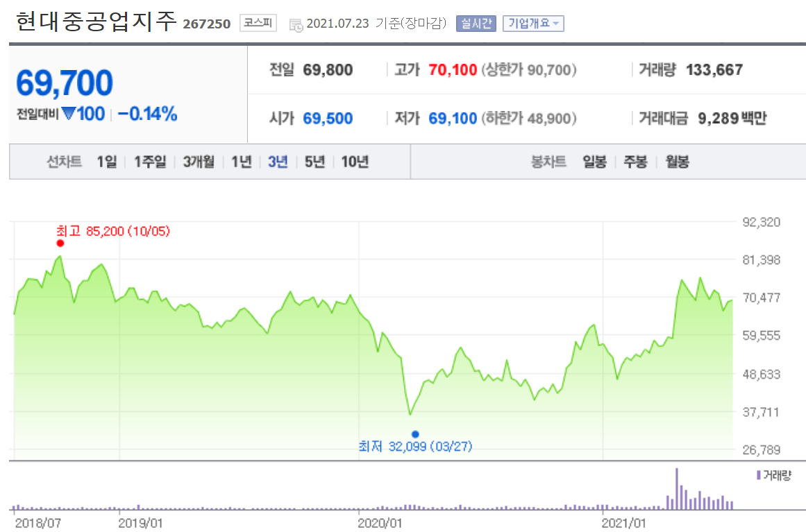This screenshot has height=532, width=806.
Task: Open the 기업개요 dropdown
Action: click(533, 24)
